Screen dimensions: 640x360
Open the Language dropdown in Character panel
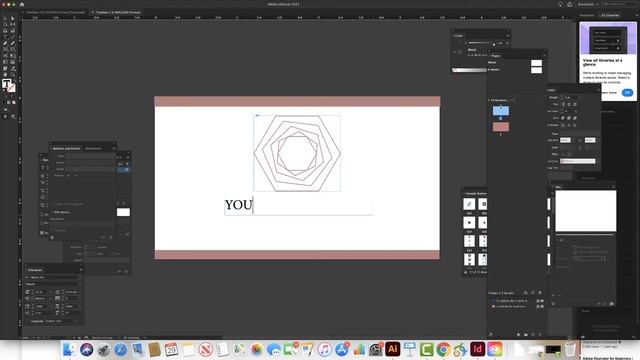pyautogui.click(x=61, y=321)
